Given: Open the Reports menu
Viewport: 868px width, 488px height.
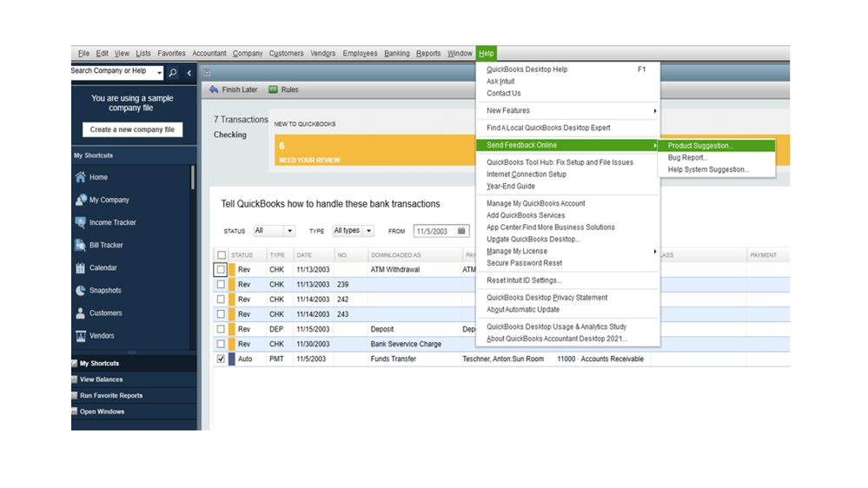Looking at the screenshot, I should click(x=428, y=53).
